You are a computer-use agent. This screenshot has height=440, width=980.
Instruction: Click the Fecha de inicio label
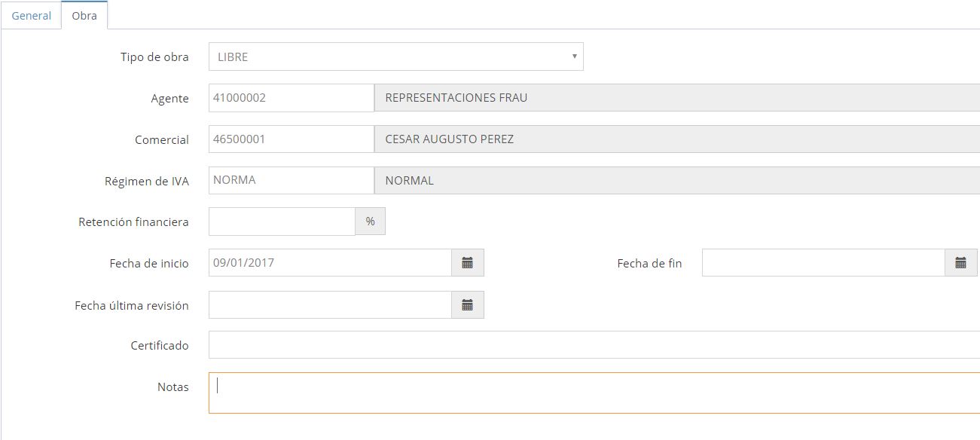tap(149, 264)
